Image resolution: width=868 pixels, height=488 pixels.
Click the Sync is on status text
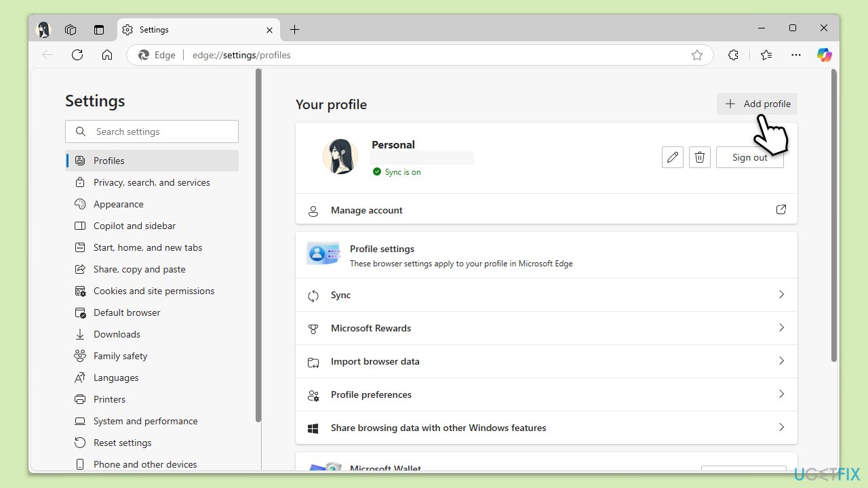click(403, 172)
